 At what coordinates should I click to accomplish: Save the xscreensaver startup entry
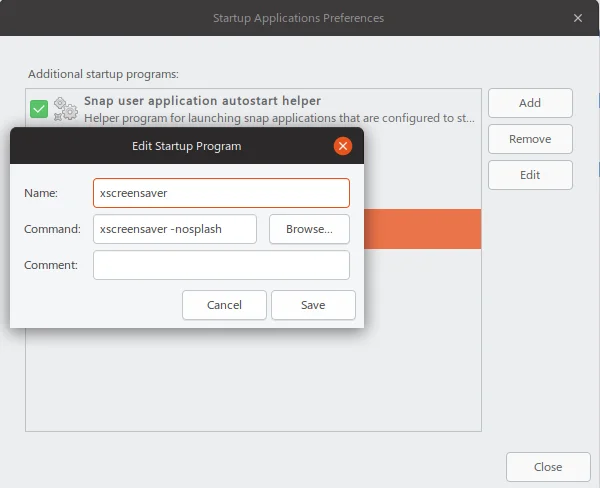(313, 305)
